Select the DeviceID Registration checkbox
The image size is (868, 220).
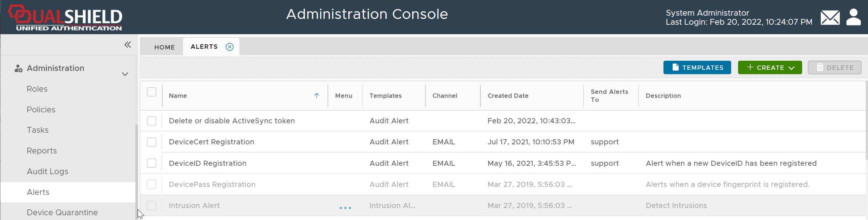coord(151,163)
